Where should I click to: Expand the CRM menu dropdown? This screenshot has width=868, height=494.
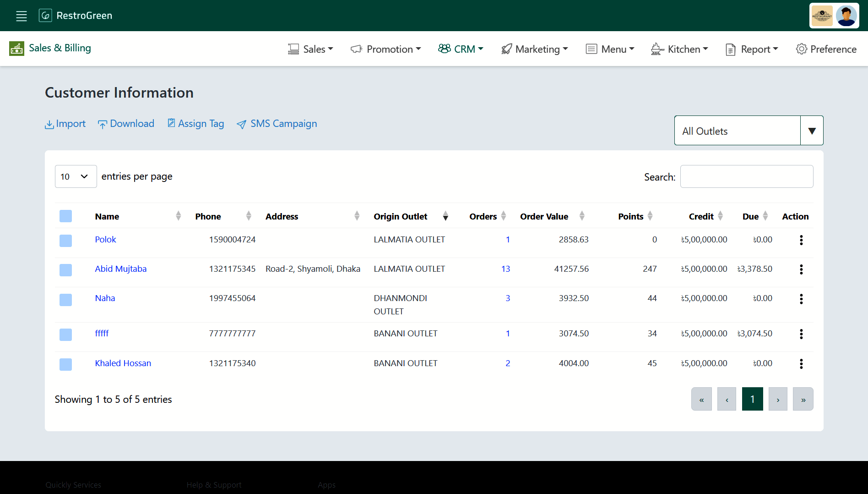[x=461, y=49]
